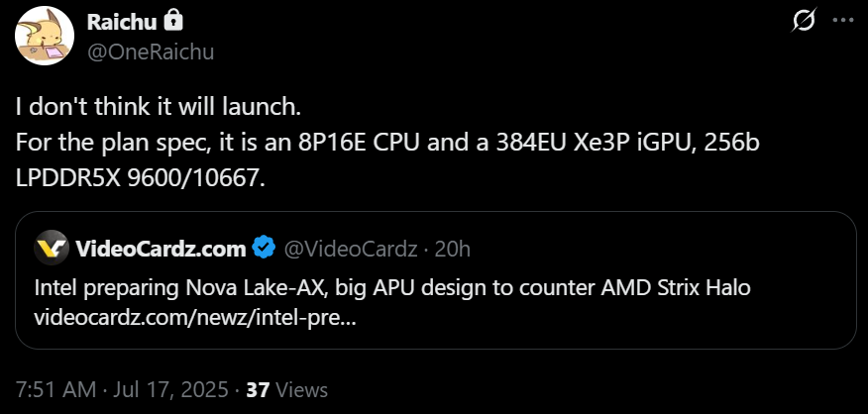Open the @OneRaichu handle link
The height and width of the screenshot is (414, 868).
coord(151,52)
